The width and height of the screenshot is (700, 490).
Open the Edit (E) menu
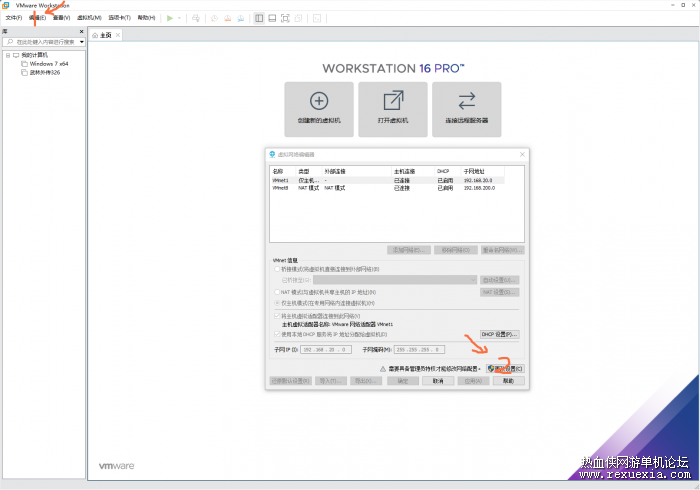[38, 18]
